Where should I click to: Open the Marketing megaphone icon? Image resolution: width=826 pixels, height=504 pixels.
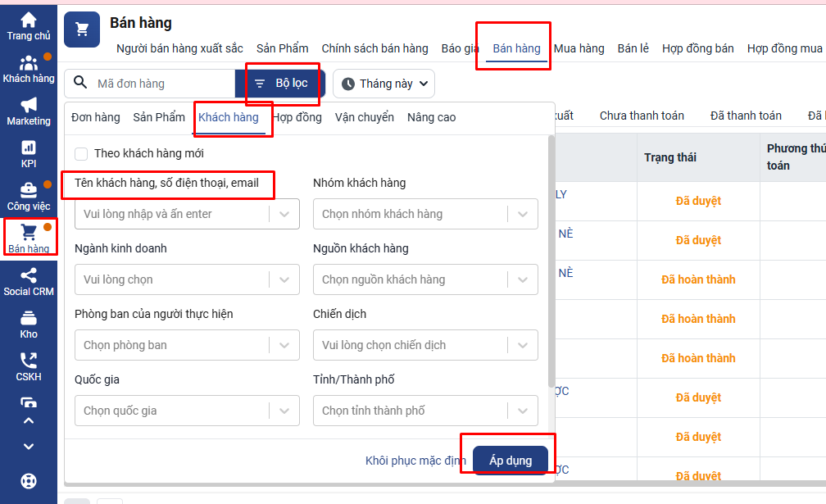tap(29, 105)
